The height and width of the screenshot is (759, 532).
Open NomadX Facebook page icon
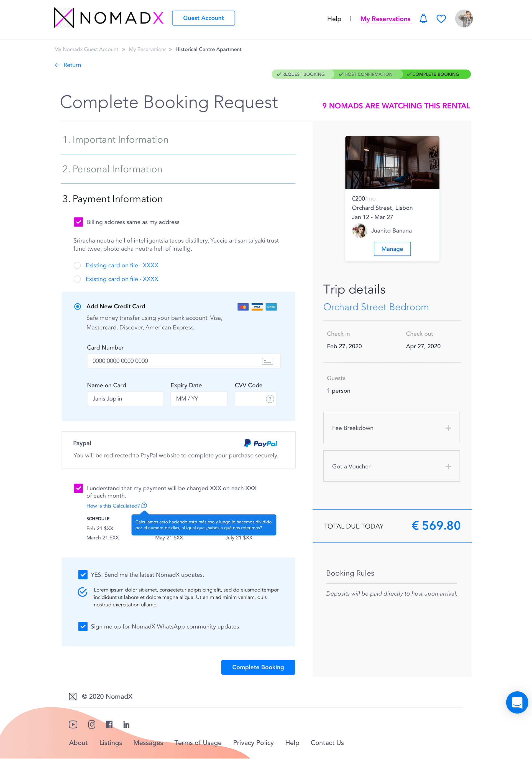click(109, 724)
